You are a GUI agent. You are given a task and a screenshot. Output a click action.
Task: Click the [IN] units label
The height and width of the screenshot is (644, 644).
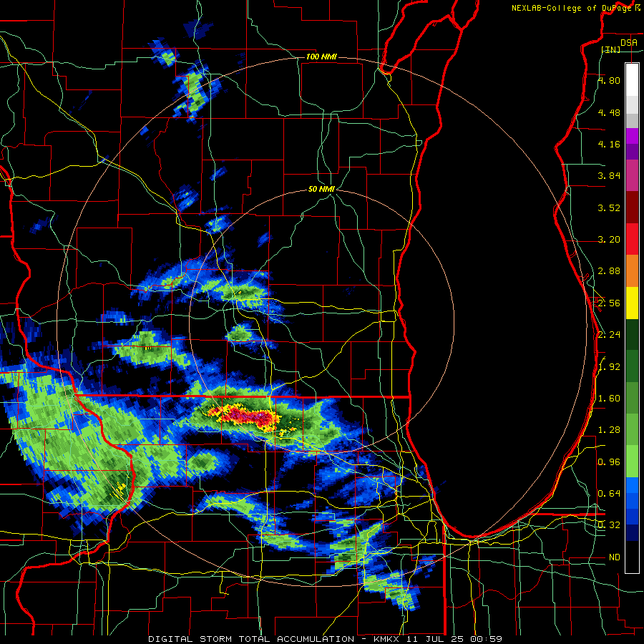click(611, 49)
